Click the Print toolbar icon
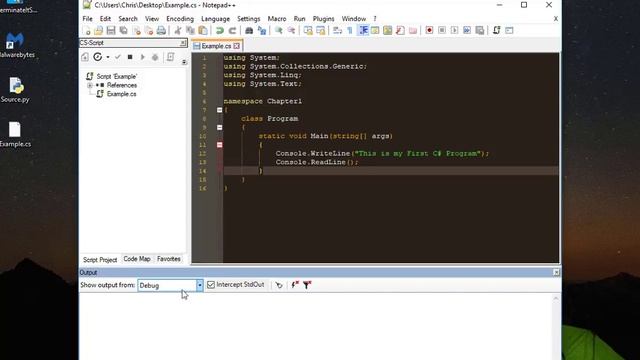 (161, 31)
